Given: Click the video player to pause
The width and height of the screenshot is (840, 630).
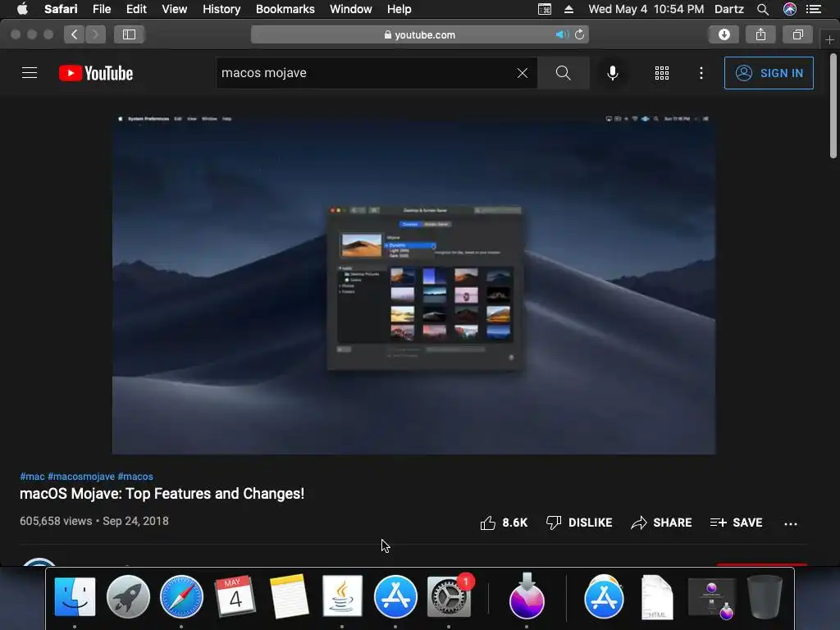Looking at the screenshot, I should [x=413, y=284].
